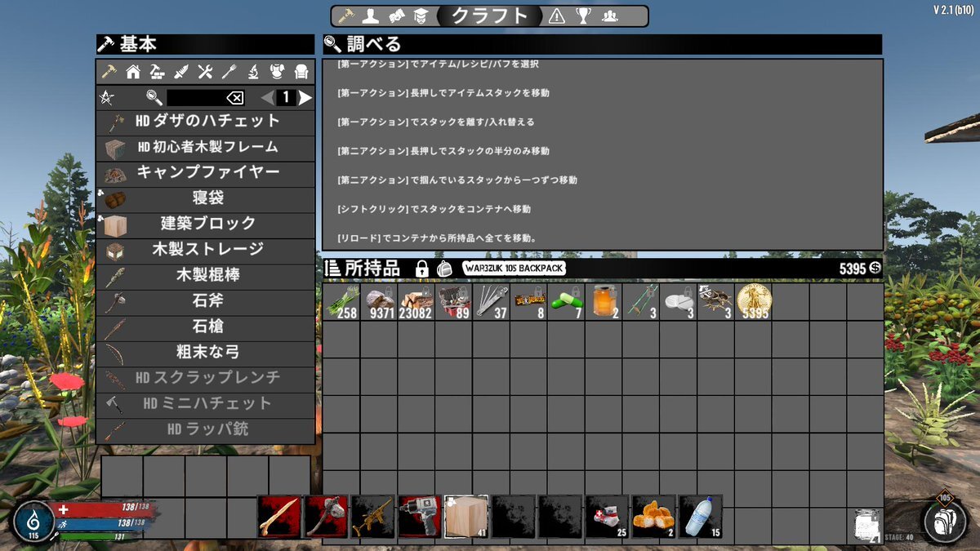Viewport: 980px width, 551px height.
Task: Select the 石斧 recipe
Action: coord(205,301)
